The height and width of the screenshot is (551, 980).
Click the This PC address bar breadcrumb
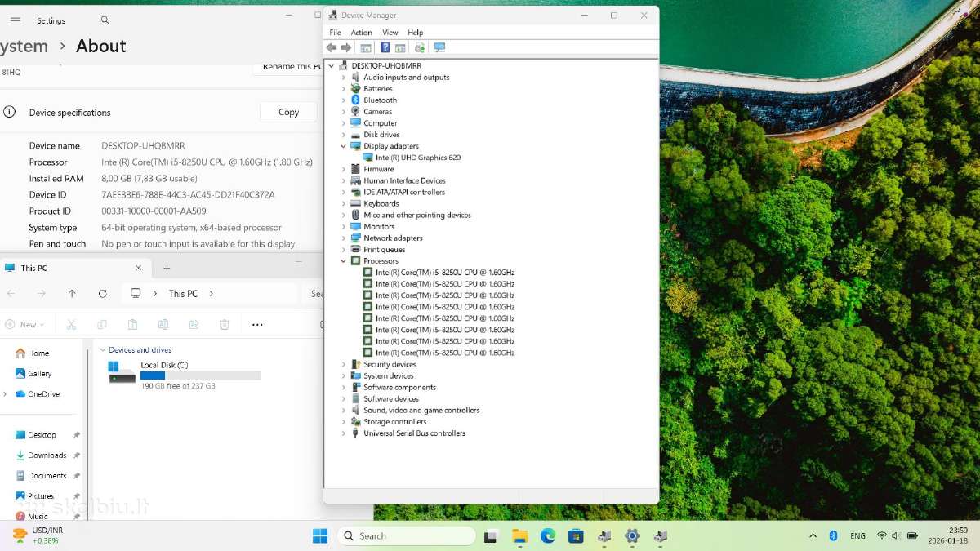[x=183, y=293]
